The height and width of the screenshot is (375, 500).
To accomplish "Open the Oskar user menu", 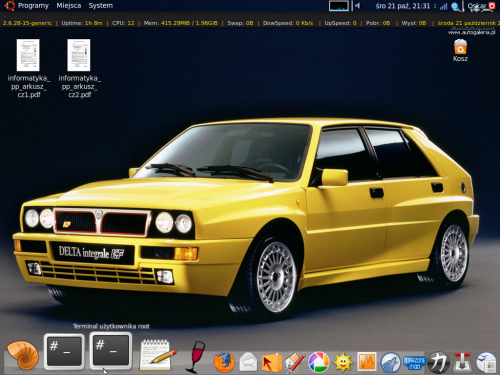I will (x=477, y=6).
